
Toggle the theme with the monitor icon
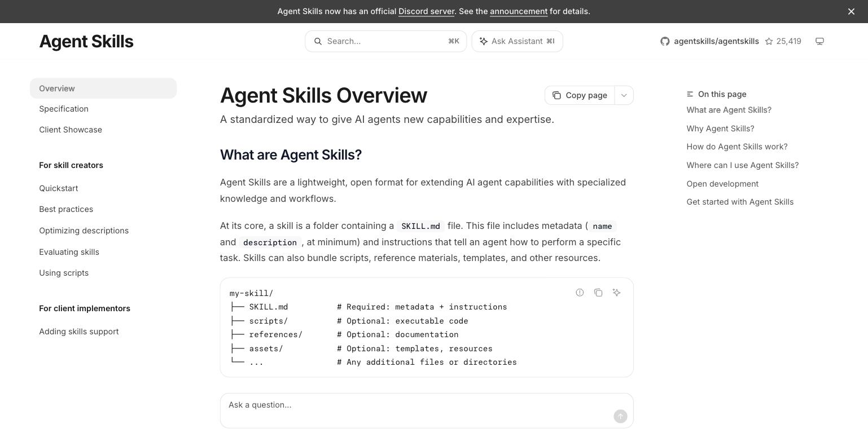[x=819, y=41]
